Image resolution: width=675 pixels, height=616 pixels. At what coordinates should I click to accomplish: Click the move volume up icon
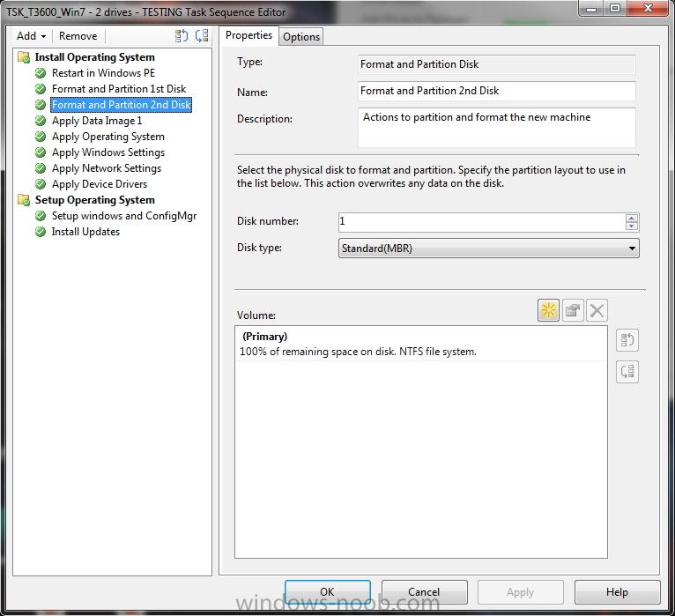[x=627, y=340]
